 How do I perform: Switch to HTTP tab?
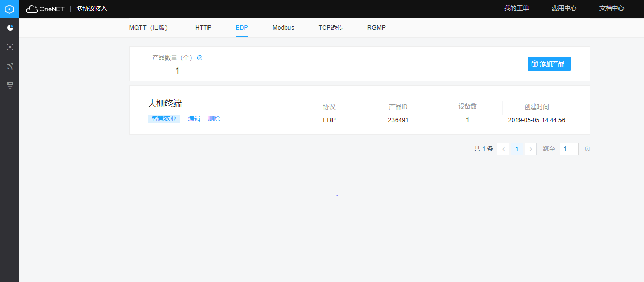(203, 28)
